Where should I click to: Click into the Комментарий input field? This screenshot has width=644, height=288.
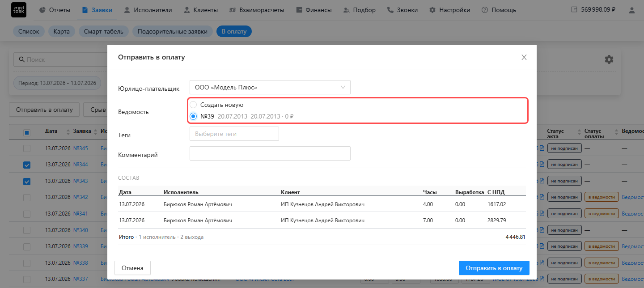pyautogui.click(x=270, y=153)
